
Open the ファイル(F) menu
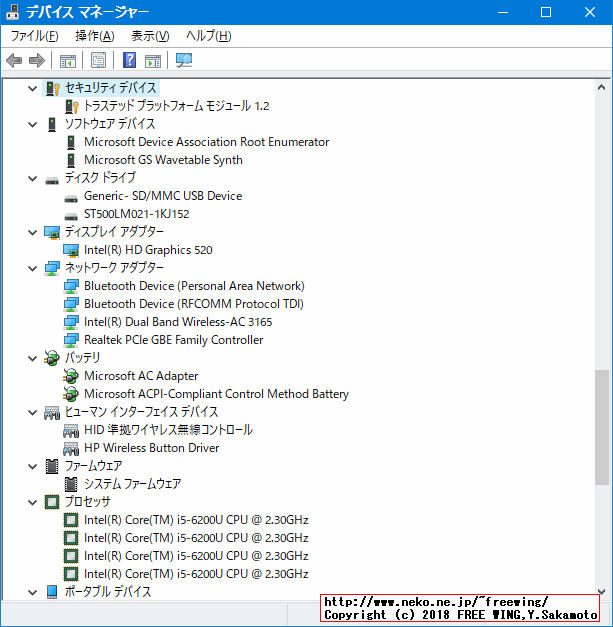[33, 36]
